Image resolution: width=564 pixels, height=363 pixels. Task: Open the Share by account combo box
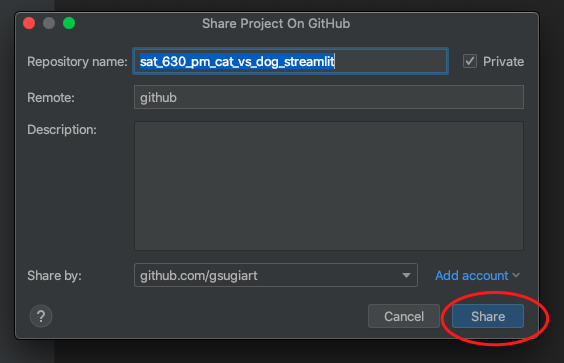click(276, 275)
